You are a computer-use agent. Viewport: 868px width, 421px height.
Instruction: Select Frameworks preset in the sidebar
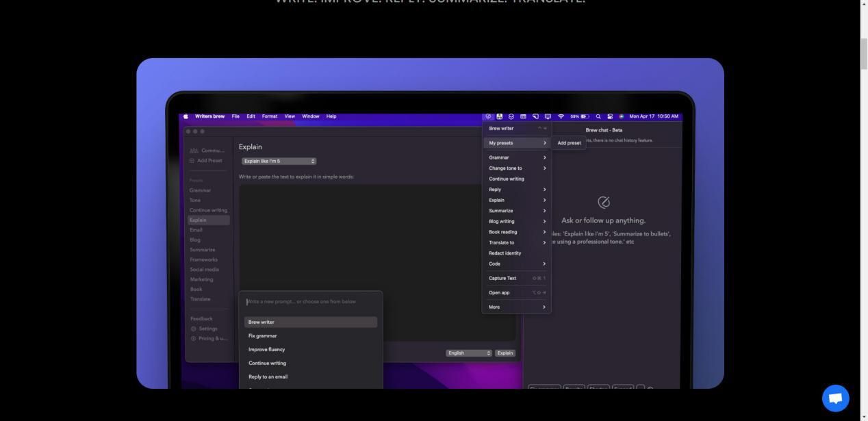[203, 259]
